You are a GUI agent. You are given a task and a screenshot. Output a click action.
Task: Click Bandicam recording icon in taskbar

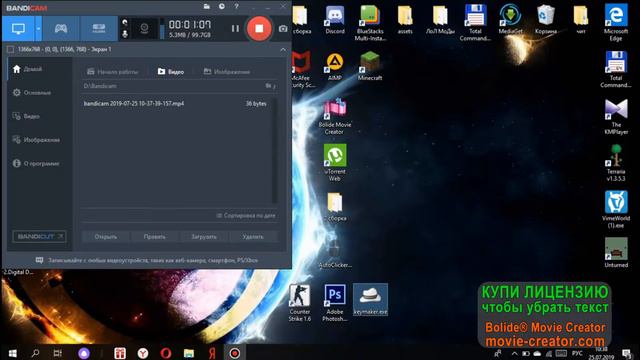click(235, 353)
